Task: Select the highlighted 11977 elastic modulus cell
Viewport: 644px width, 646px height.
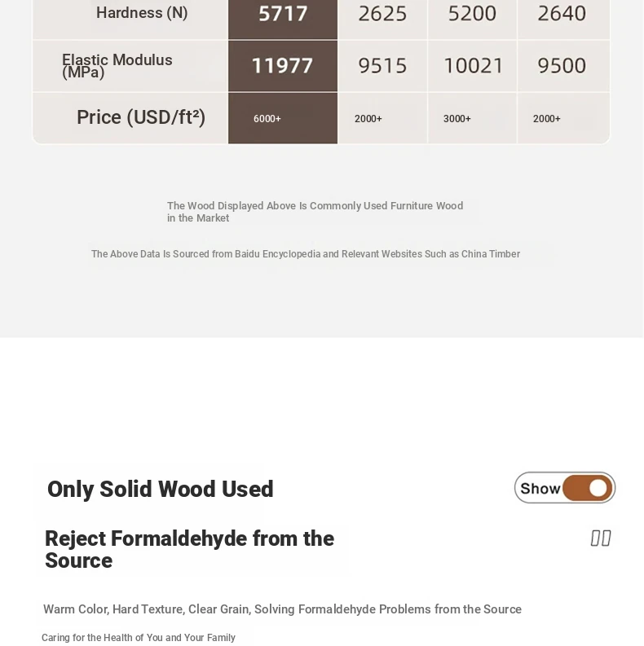Action: click(x=283, y=66)
